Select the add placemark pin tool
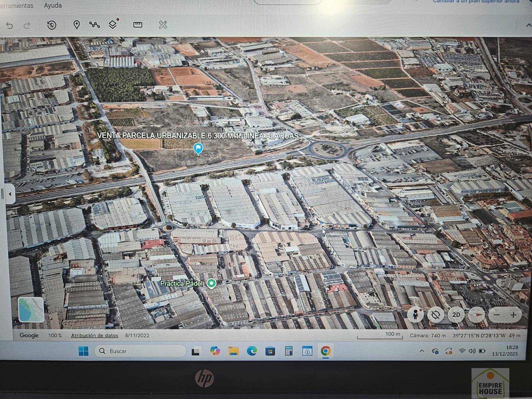Screen dimensions: 532x399 (x=76, y=25)
